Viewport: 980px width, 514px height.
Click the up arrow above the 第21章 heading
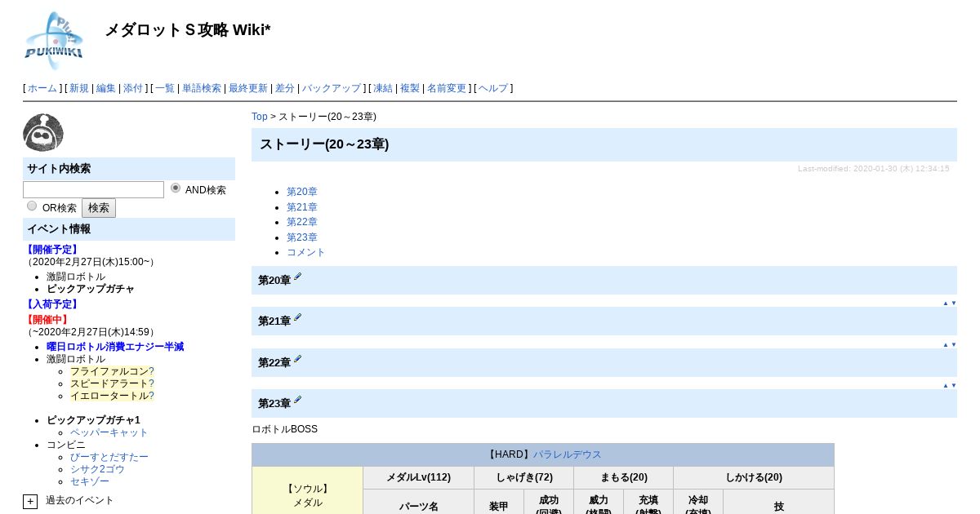tap(946, 303)
